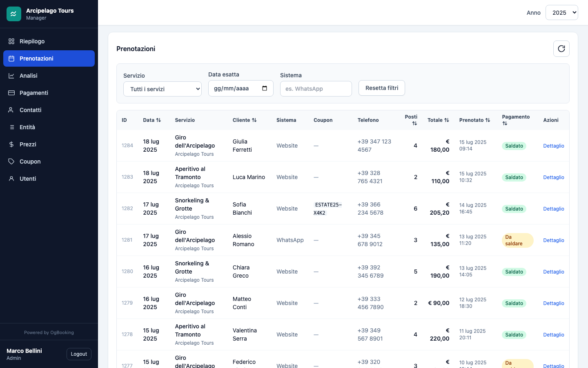Click the Logout button
Image resolution: width=588 pixels, height=368 pixels.
click(79, 354)
